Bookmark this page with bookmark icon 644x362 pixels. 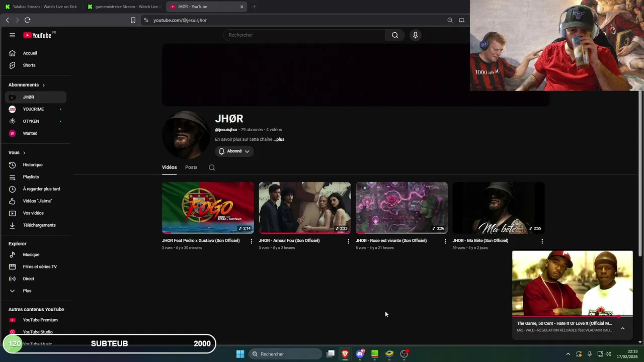133,20
